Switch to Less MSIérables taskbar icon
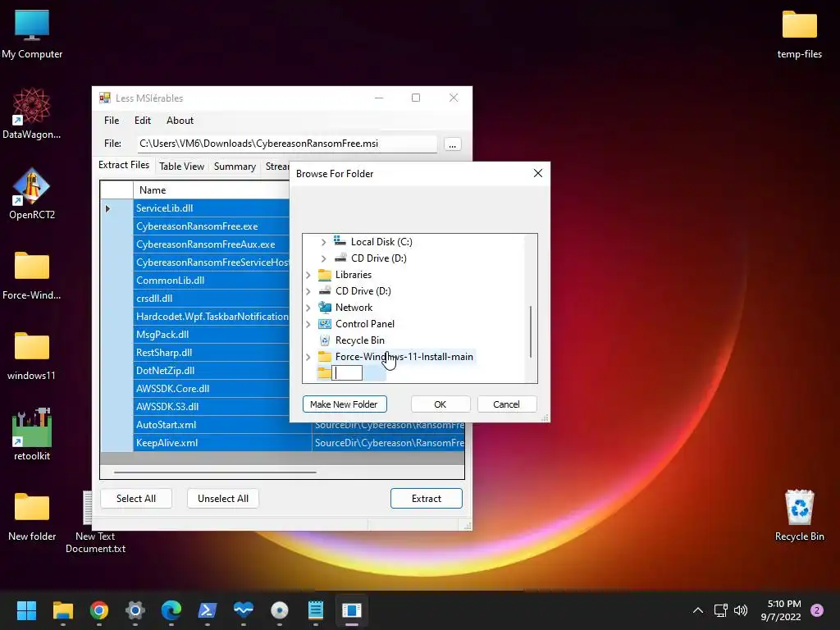The height and width of the screenshot is (630, 840). click(x=352, y=610)
